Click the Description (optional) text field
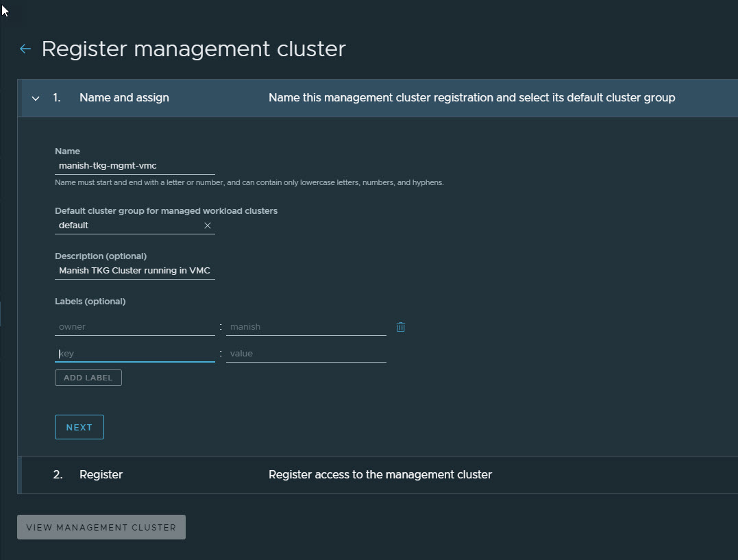The height and width of the screenshot is (560, 738). (134, 271)
